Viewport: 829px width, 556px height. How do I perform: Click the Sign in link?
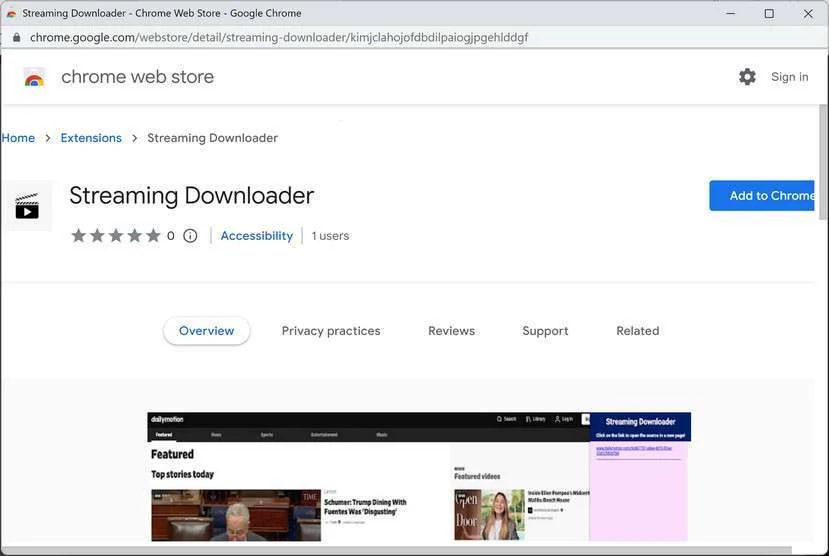click(x=789, y=77)
